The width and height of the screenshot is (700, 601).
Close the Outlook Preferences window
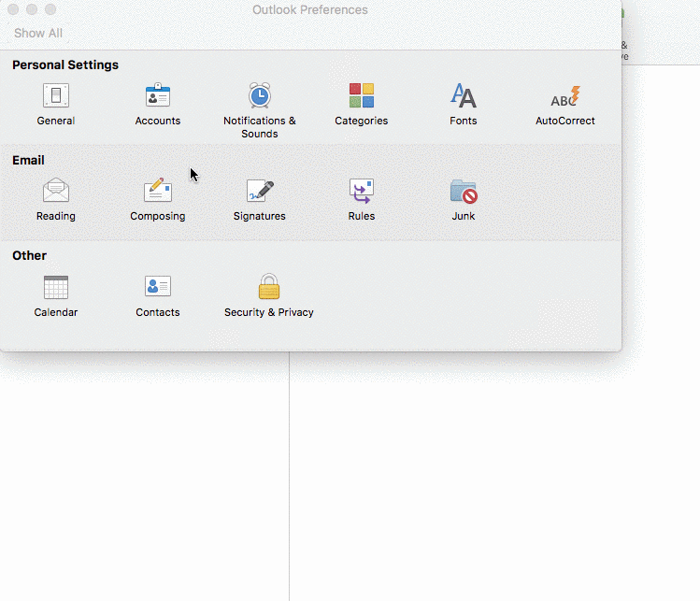pos(13,9)
